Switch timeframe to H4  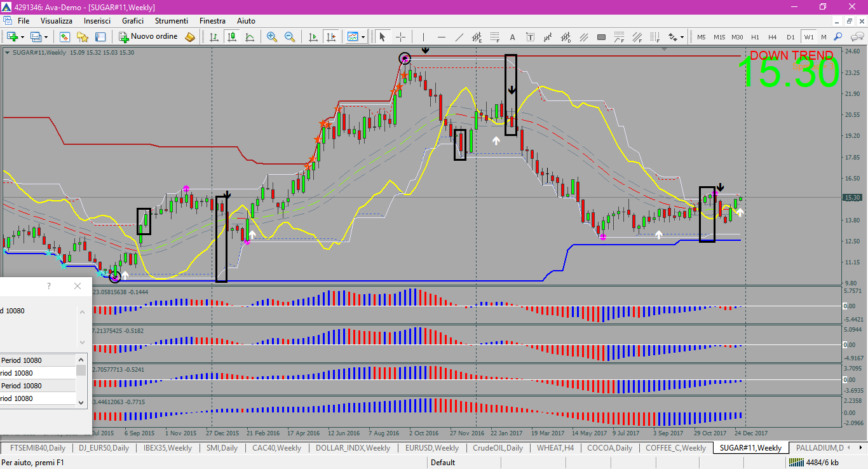[x=773, y=37]
